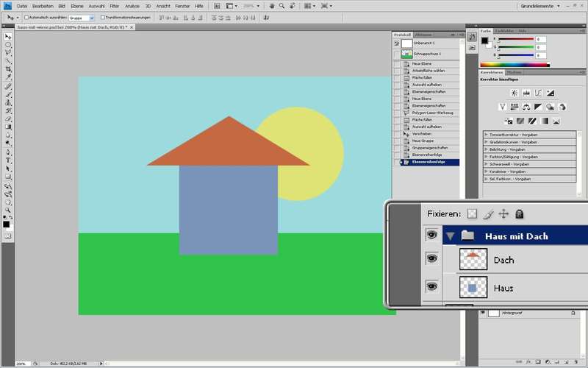Collapse the 'Haus mit Dach' group triangle
This screenshot has height=368, width=588.
coord(450,236)
